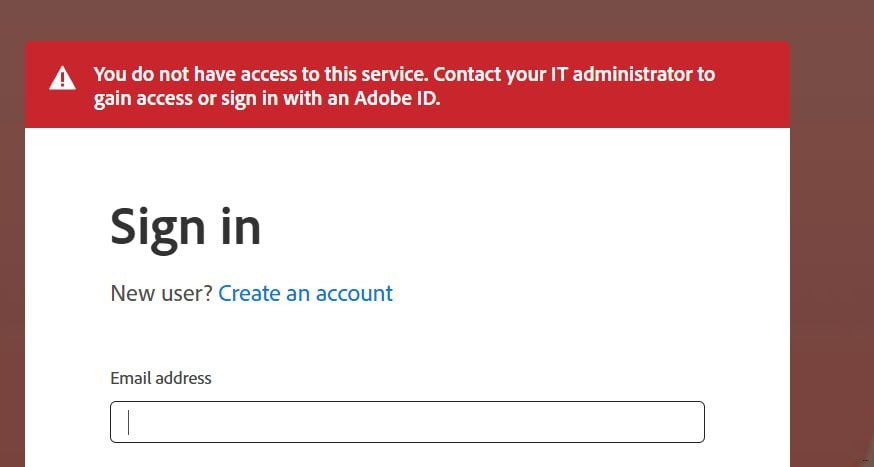Image resolution: width=874 pixels, height=467 pixels.
Task: Open the Create an account link
Action: (305, 293)
